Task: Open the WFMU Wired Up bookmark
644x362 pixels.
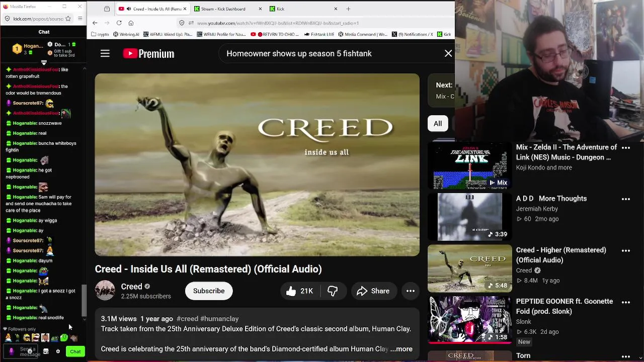Action: coord(168,34)
